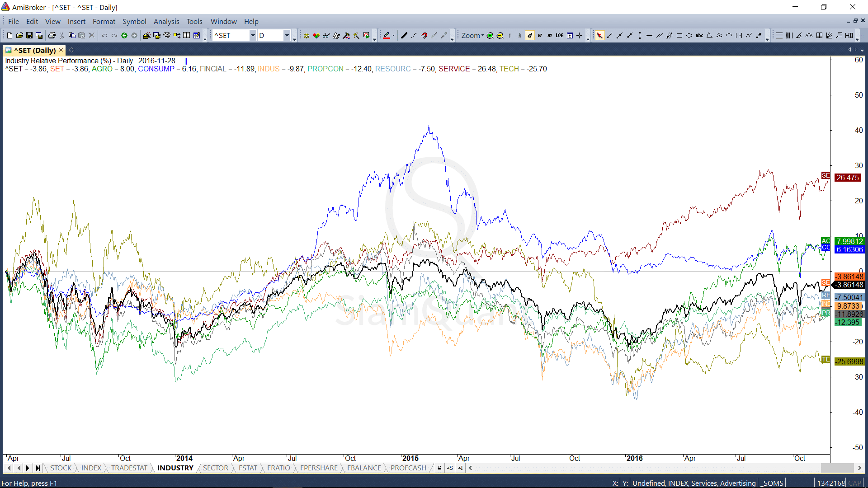
Task: Click the Zoom Out magnifier icon
Action: (x=500, y=35)
